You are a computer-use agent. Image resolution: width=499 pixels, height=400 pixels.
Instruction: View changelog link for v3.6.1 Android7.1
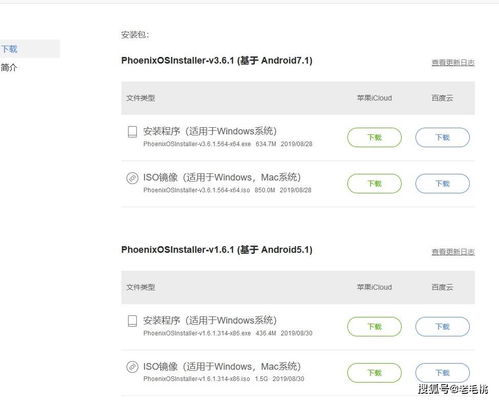click(453, 62)
